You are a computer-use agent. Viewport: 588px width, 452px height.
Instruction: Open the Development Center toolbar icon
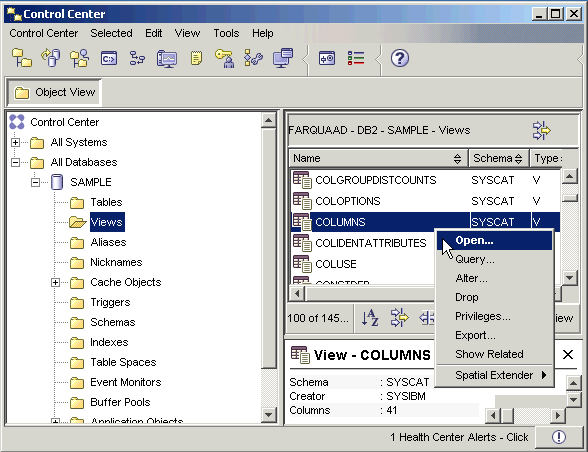pos(253,58)
